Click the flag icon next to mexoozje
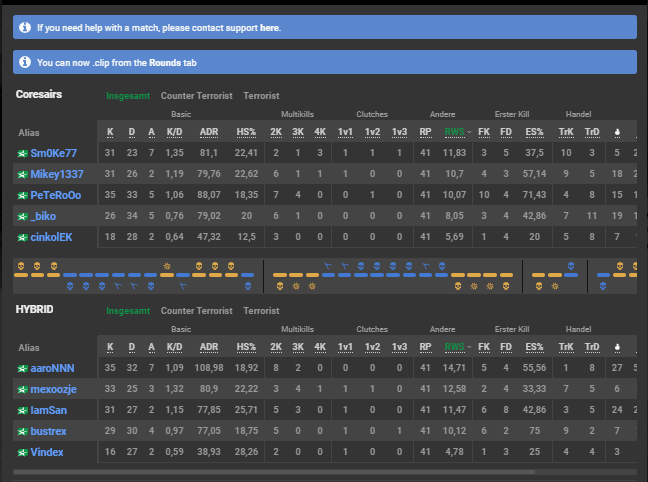Screen dimensions: 648x482 point(22,390)
